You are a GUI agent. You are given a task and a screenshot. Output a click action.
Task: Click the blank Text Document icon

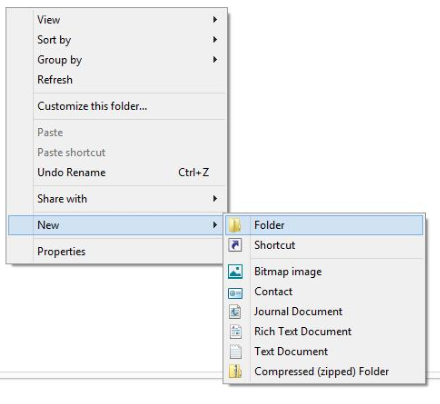click(235, 352)
